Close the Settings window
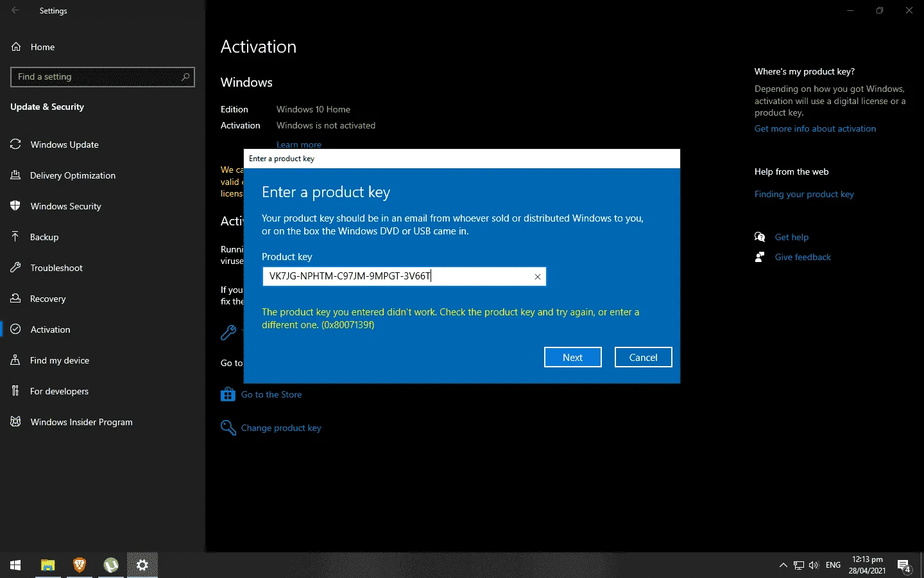 (909, 10)
